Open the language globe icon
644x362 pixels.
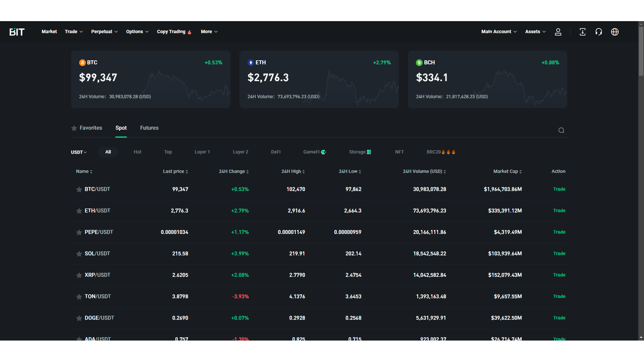[x=615, y=32]
